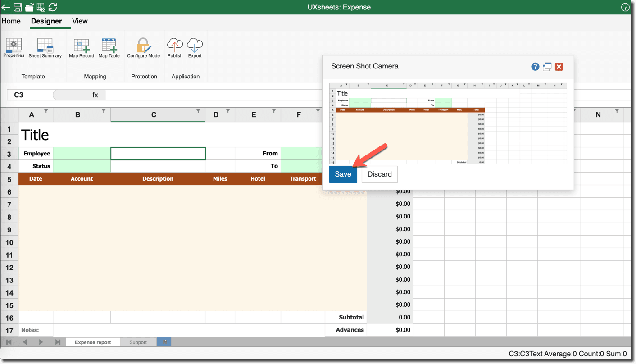Select cell C3 in the sheet

coord(158,154)
